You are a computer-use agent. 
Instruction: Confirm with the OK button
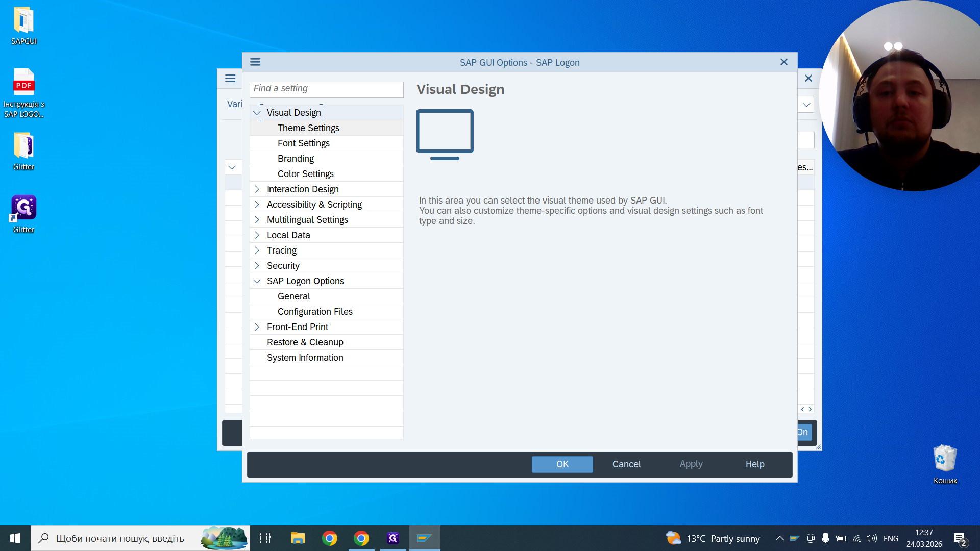(562, 464)
